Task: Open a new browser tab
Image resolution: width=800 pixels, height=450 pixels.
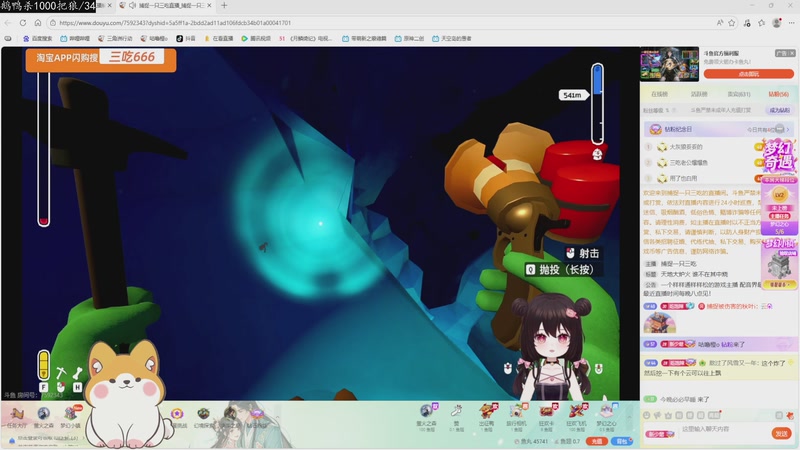Action: coord(223,6)
